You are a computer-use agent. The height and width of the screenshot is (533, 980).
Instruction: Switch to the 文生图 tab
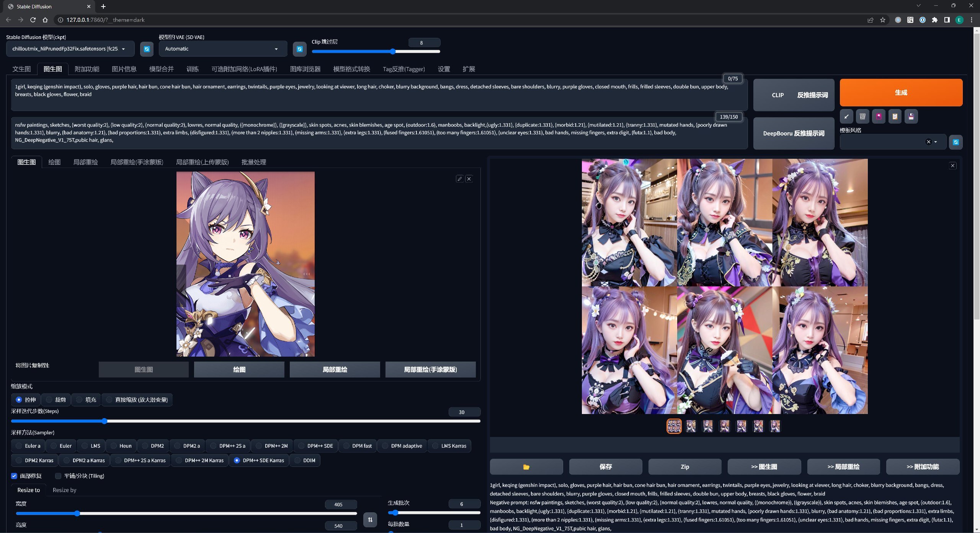point(21,69)
